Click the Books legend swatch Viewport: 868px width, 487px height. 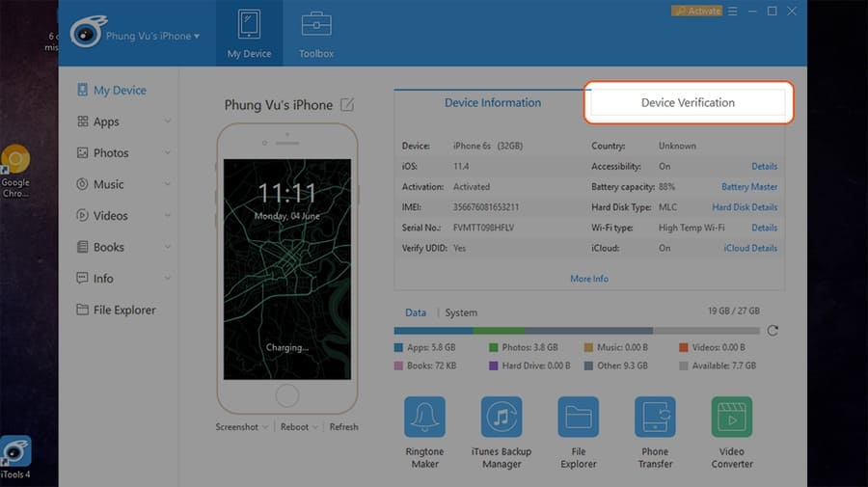pyautogui.click(x=398, y=365)
